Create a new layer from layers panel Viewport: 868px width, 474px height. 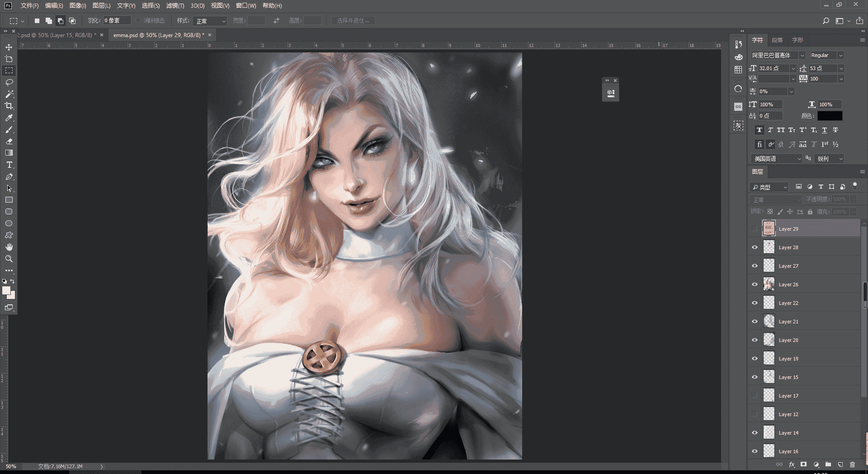point(840,465)
